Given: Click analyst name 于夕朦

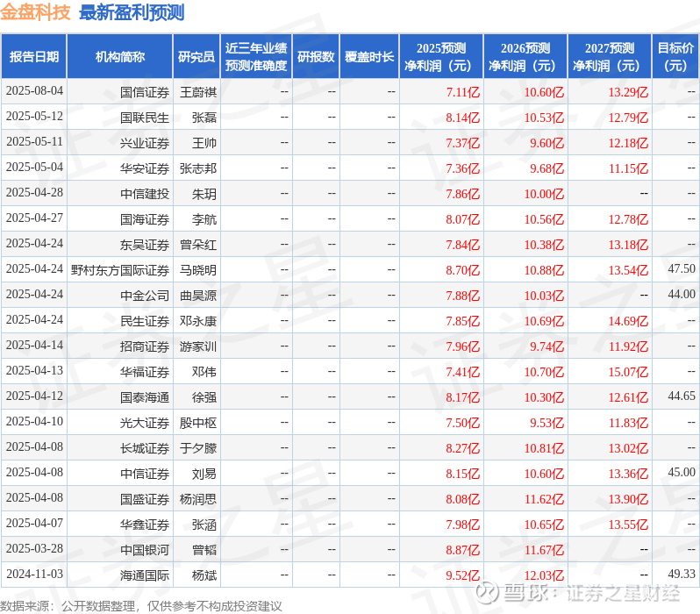Looking at the screenshot, I should 198,449.
